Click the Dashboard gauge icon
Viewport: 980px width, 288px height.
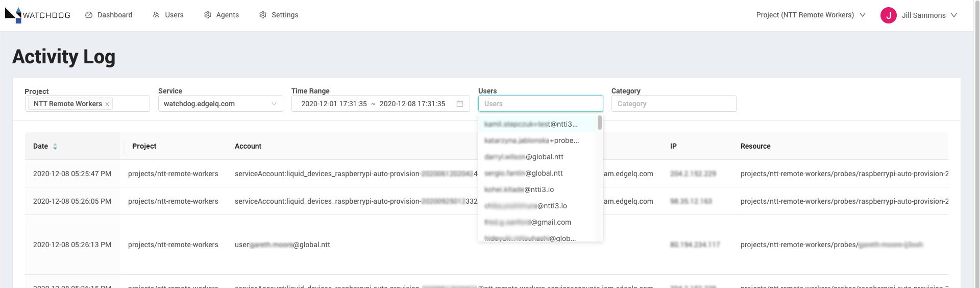click(89, 15)
